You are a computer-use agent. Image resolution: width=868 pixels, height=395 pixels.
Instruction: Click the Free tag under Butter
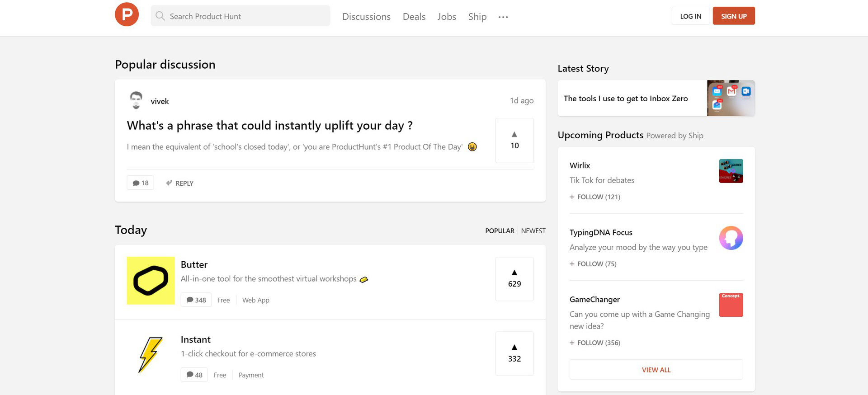pyautogui.click(x=223, y=300)
